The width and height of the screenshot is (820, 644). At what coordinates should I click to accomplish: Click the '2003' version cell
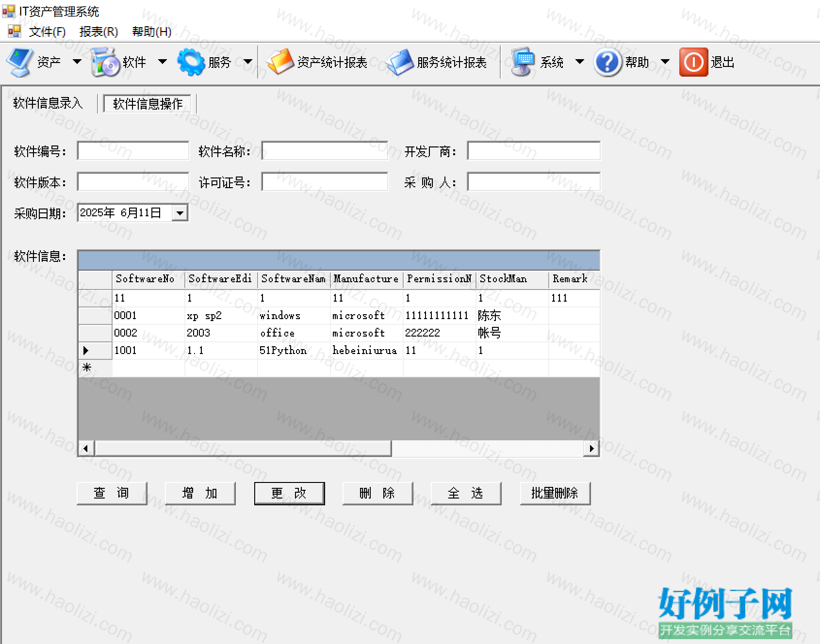coord(221,333)
